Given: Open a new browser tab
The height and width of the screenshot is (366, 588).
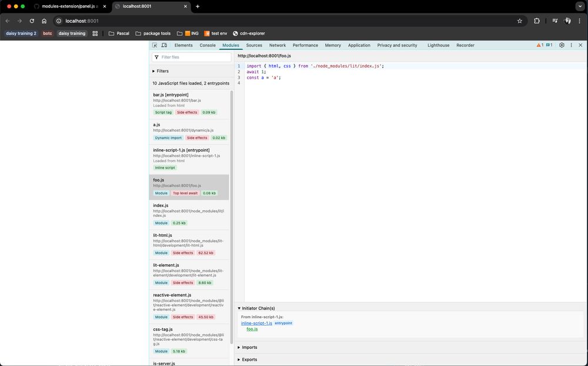Looking at the screenshot, I should click(x=198, y=6).
